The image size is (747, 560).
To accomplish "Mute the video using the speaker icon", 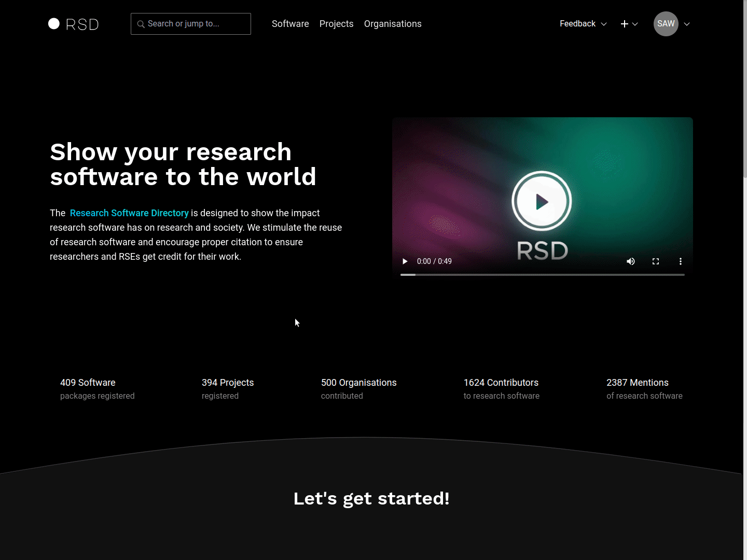I will [631, 261].
